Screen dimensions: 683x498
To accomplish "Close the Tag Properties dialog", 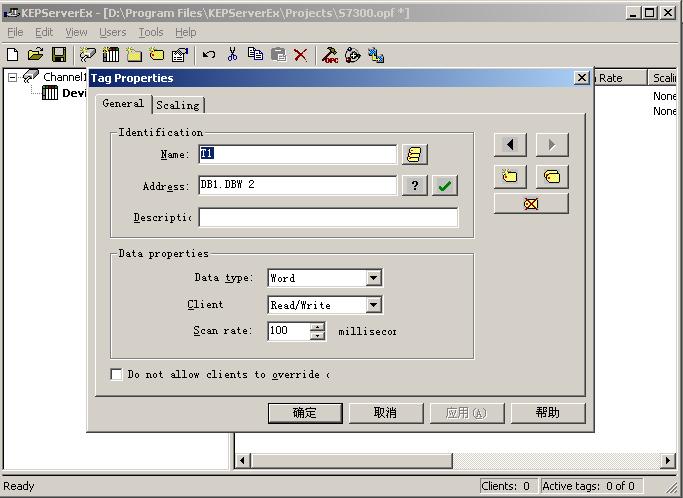I will point(582,78).
